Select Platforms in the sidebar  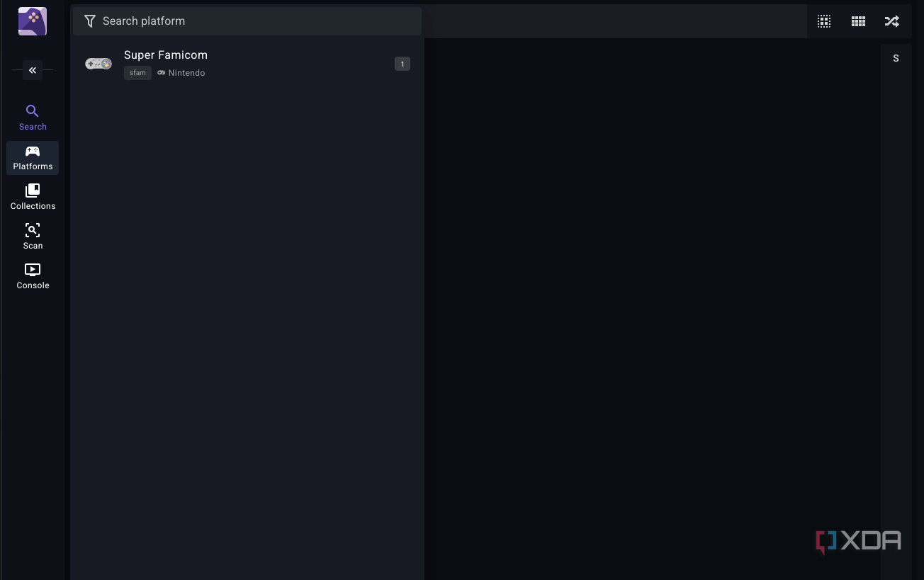click(33, 157)
